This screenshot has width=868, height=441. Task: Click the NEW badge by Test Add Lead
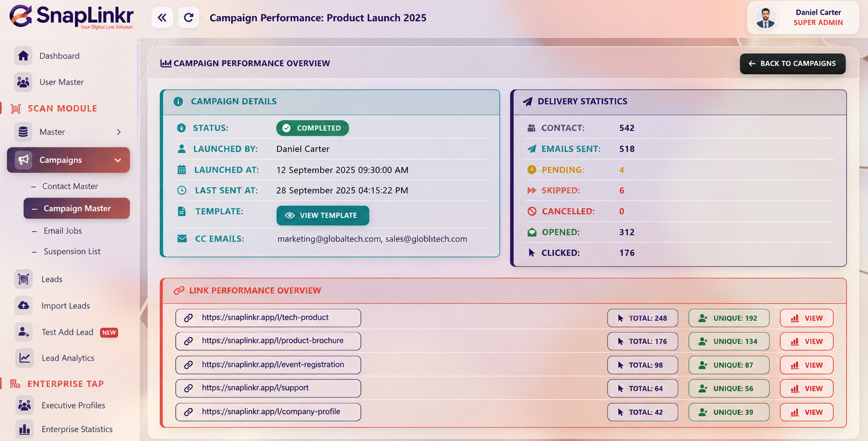click(109, 333)
